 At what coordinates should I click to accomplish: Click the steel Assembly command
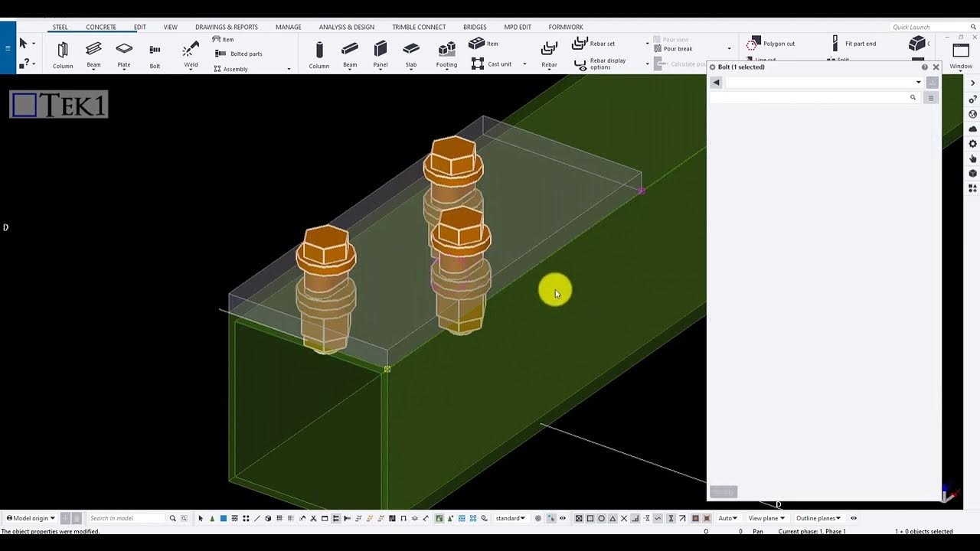230,69
